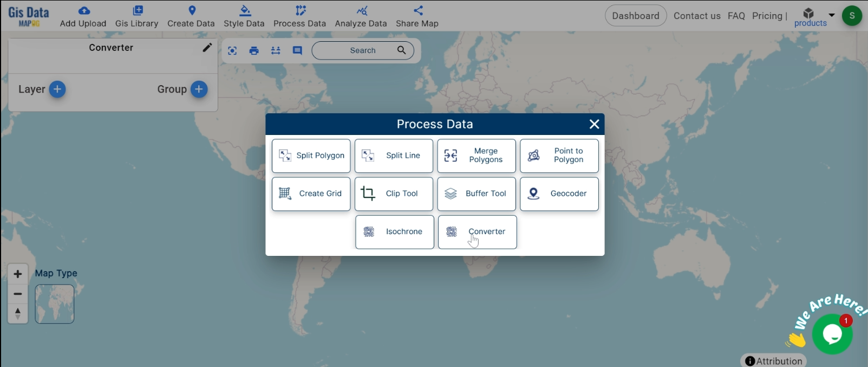
Task: Choose the Buffer Tool option
Action: (476, 194)
